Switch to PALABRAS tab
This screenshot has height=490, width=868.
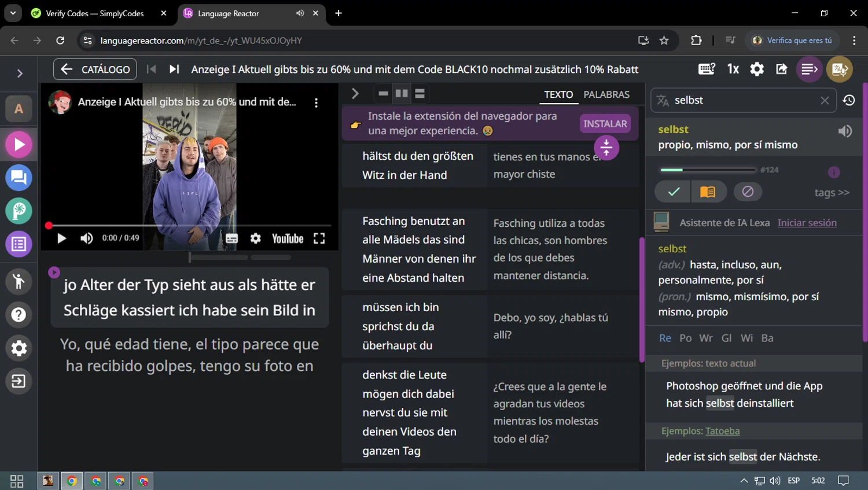click(606, 94)
